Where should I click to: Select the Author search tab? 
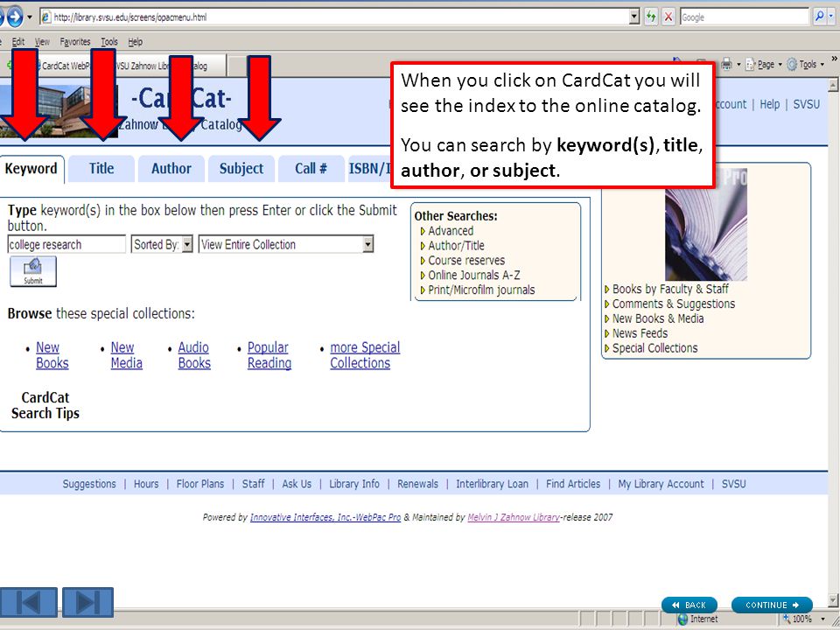[171, 169]
